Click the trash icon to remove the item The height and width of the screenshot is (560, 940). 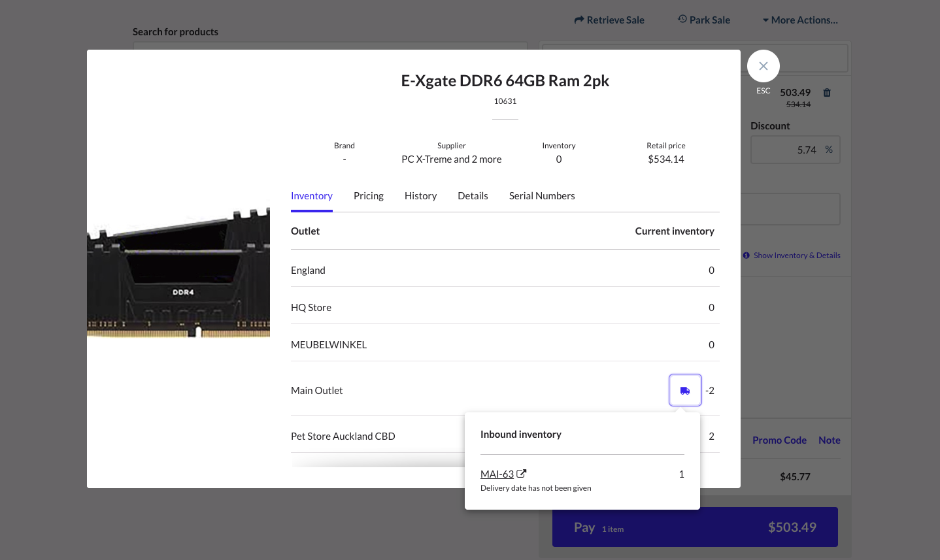coord(826,93)
